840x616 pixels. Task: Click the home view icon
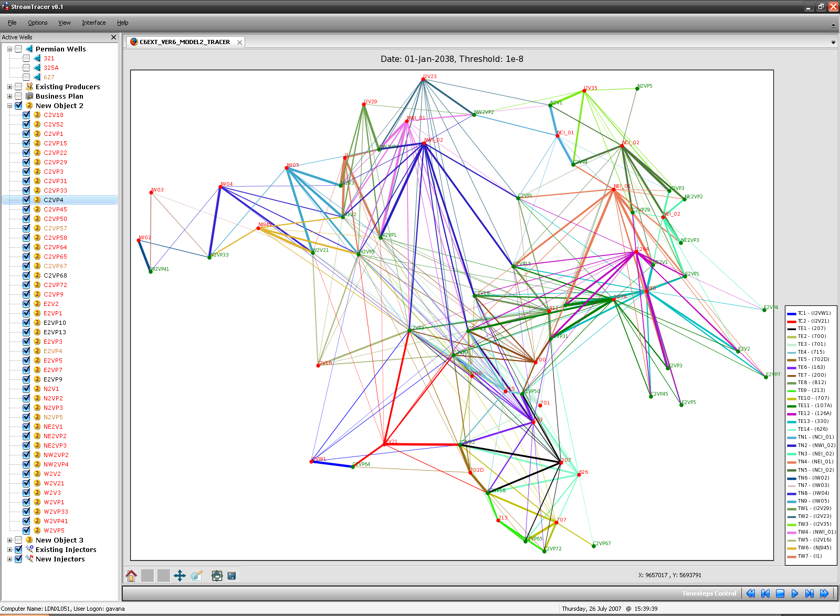coord(131,576)
